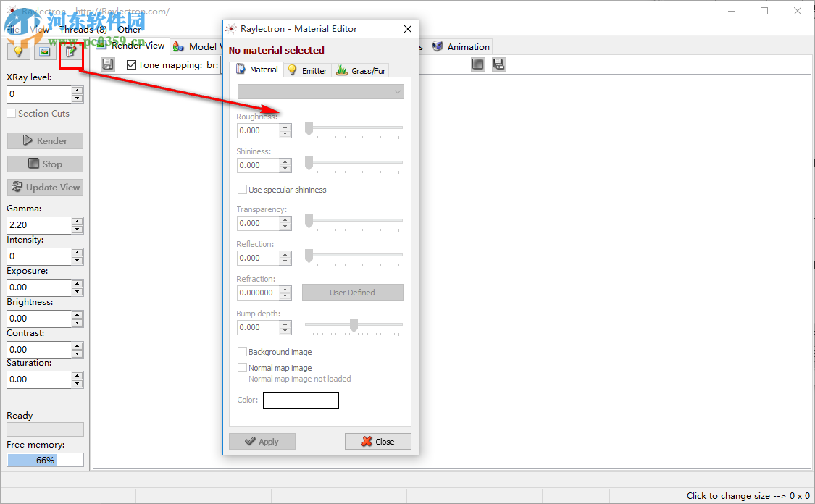
Task: Check the Use specular shininess option
Action: tap(243, 189)
